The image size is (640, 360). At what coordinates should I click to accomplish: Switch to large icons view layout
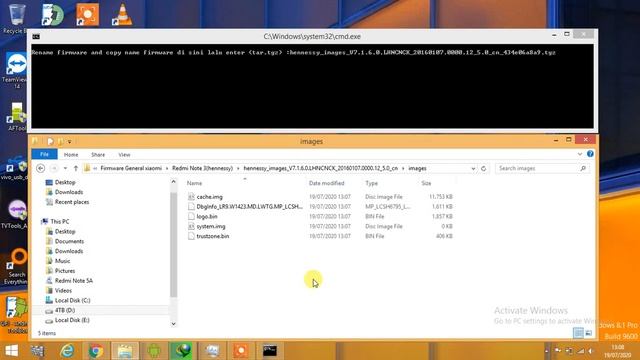click(x=589, y=333)
